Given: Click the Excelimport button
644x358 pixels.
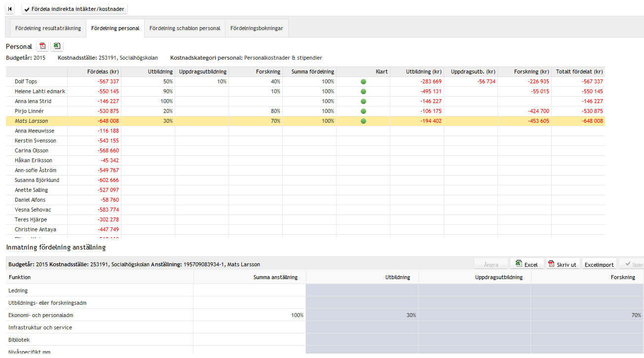Looking at the screenshot, I should [x=599, y=264].
